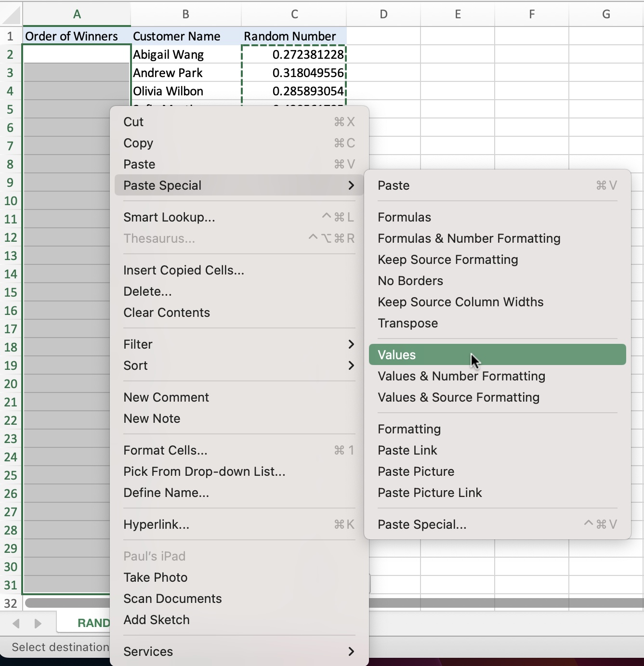644x666 pixels.
Task: Select column B header
Action: tap(186, 14)
